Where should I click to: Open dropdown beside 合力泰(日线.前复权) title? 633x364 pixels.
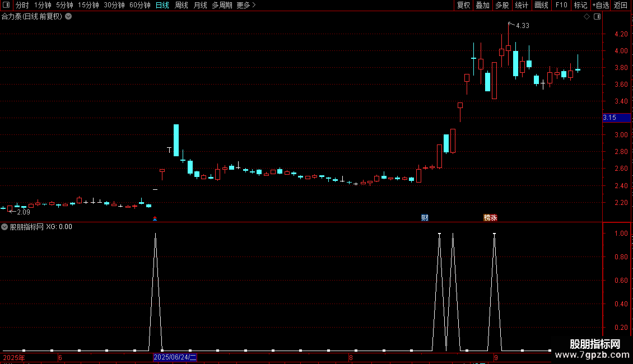[69, 17]
